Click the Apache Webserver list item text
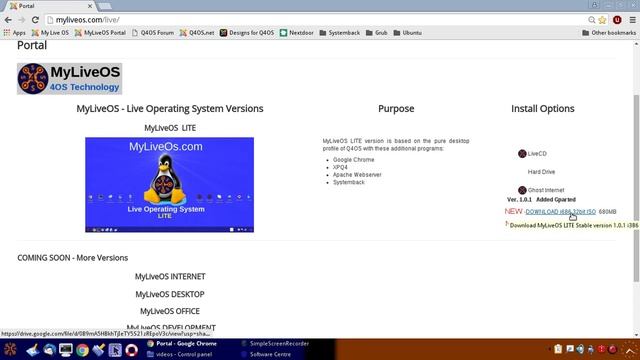The width and height of the screenshot is (640, 360). (x=357, y=175)
